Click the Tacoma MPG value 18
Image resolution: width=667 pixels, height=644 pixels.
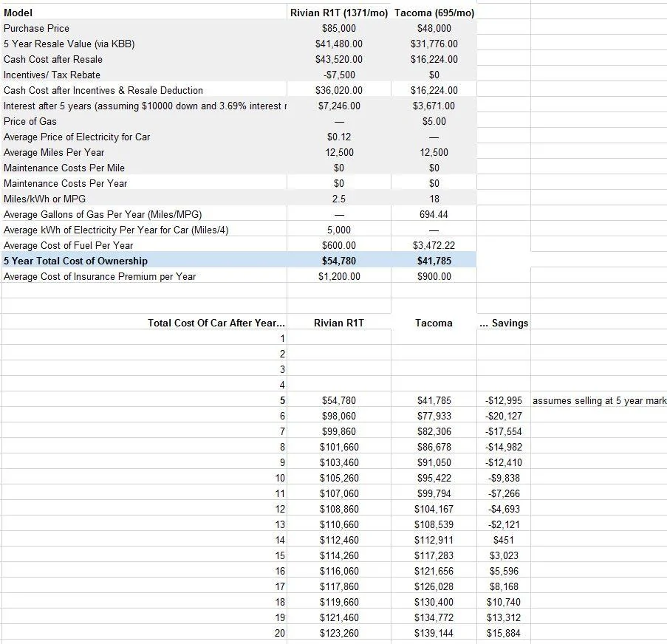tap(434, 199)
